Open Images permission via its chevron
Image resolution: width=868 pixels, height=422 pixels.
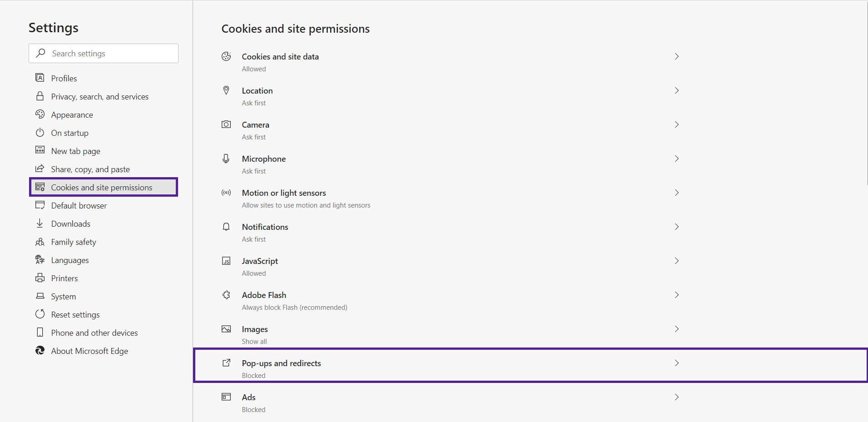coord(677,329)
